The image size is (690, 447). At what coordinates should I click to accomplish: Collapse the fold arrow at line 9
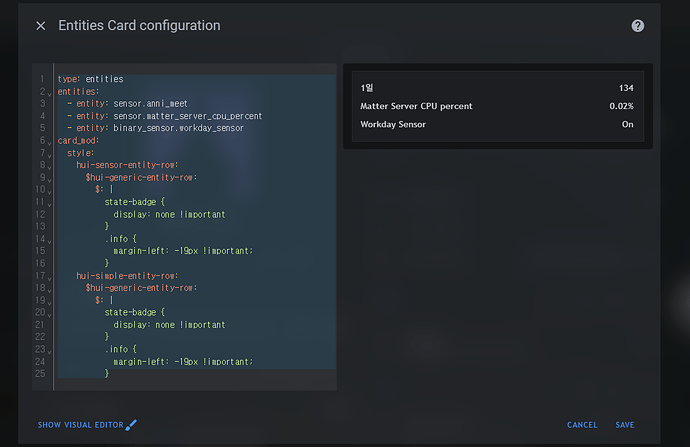(49, 180)
